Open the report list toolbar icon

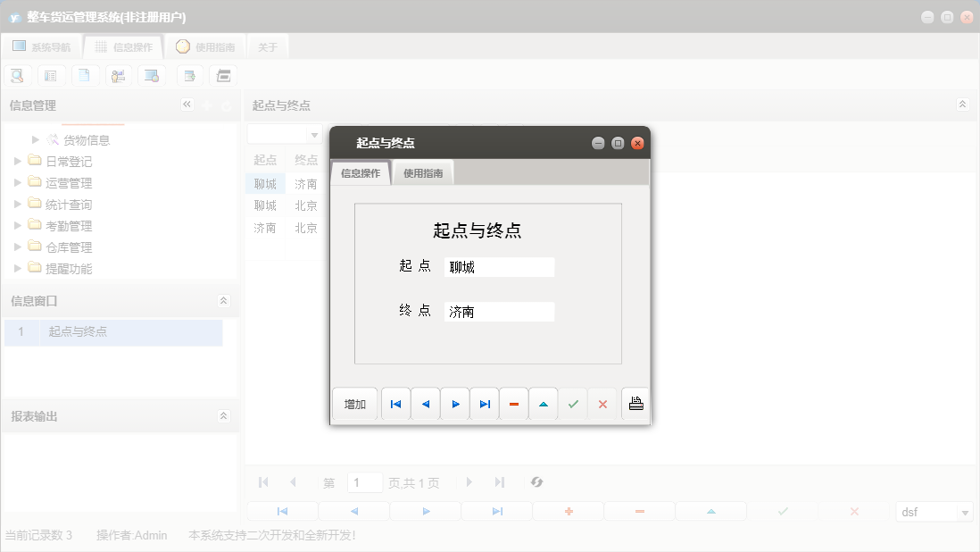tap(51, 75)
